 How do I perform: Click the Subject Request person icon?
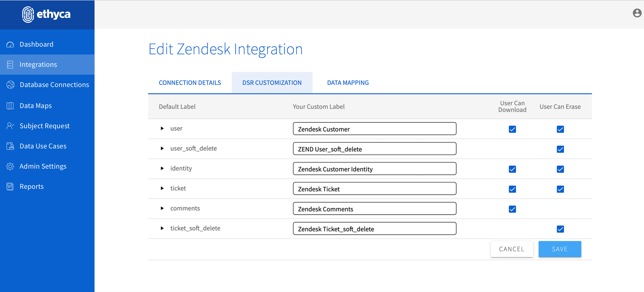point(10,126)
